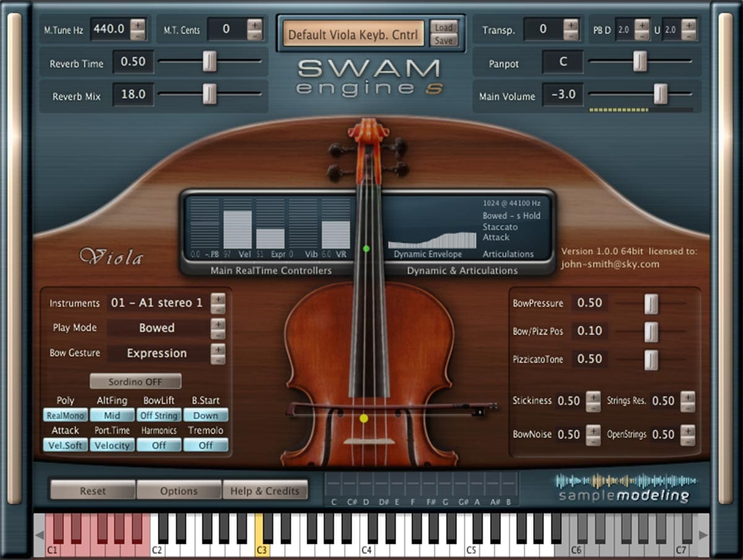Click the Stickiness plus stepper

[593, 396]
